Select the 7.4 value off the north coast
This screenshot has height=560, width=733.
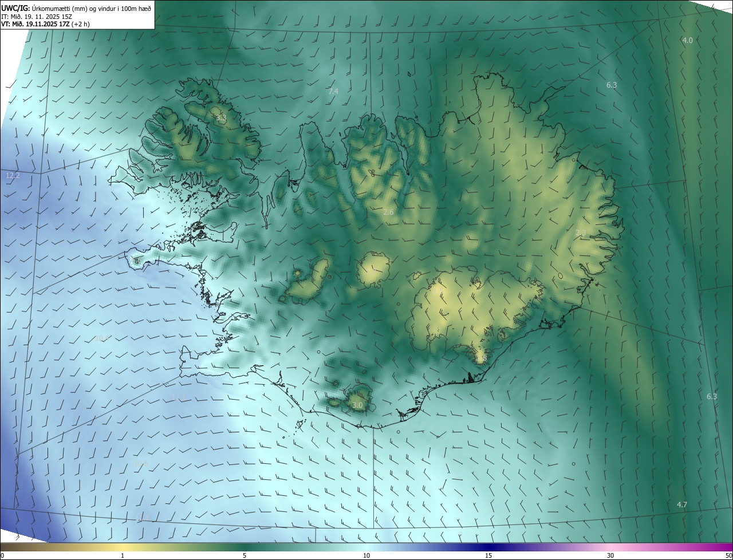[333, 91]
